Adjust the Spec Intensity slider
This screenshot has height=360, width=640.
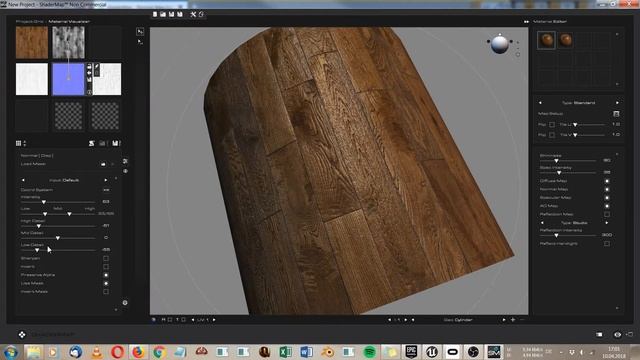tap(568, 173)
